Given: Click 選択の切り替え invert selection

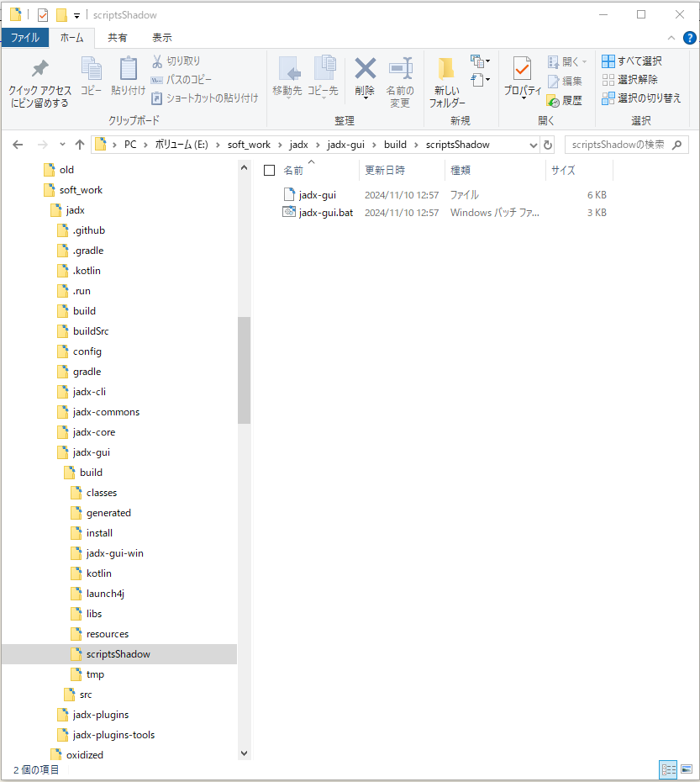Looking at the screenshot, I should (x=641, y=98).
